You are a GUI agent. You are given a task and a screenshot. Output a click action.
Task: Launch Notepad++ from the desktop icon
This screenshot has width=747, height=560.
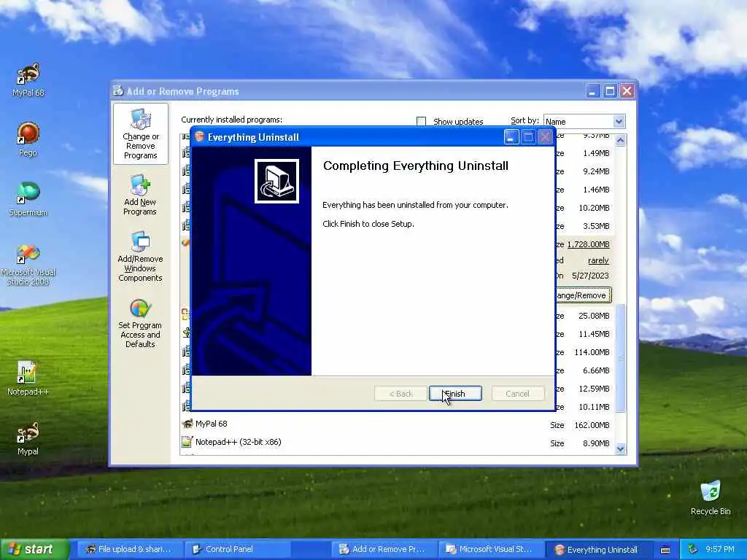(28, 378)
